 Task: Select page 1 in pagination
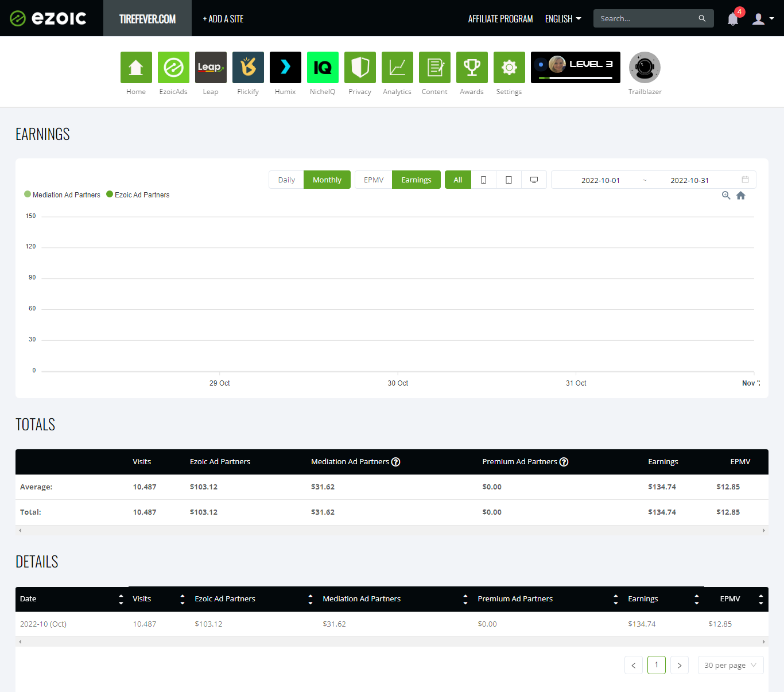657,665
